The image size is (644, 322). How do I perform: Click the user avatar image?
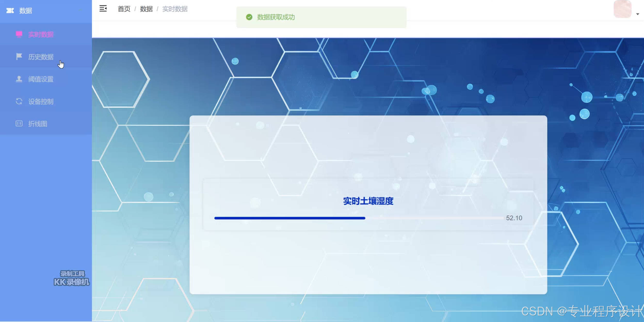(622, 9)
